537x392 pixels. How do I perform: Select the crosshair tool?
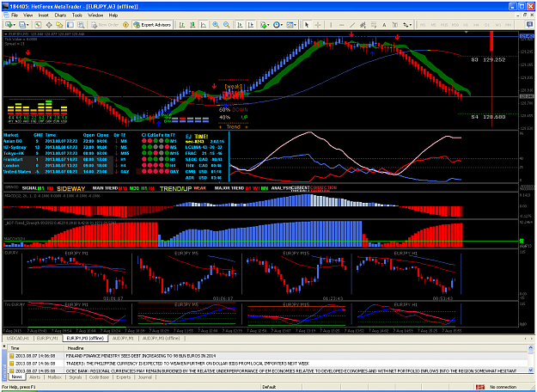point(318,25)
